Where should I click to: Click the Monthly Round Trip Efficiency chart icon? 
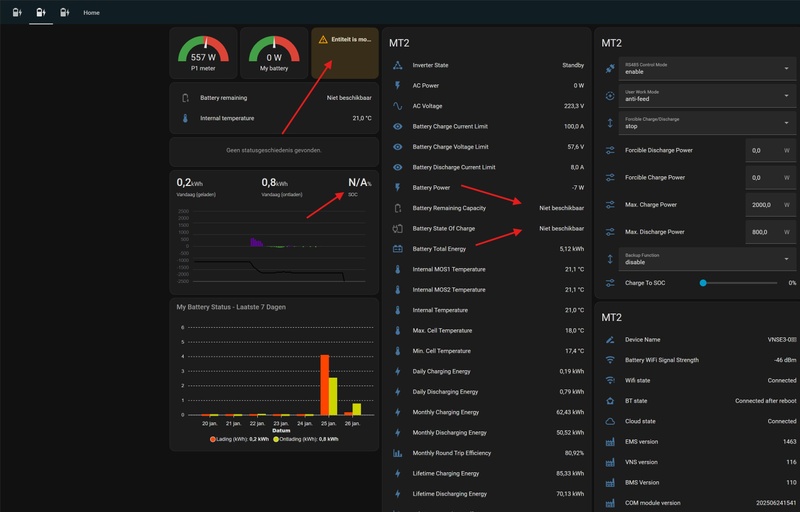(x=397, y=453)
